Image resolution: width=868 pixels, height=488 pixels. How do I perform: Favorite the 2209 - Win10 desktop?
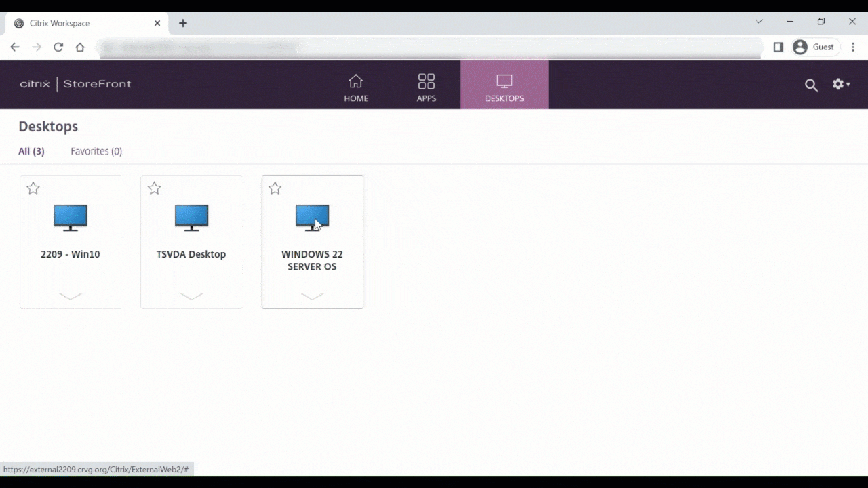point(33,188)
